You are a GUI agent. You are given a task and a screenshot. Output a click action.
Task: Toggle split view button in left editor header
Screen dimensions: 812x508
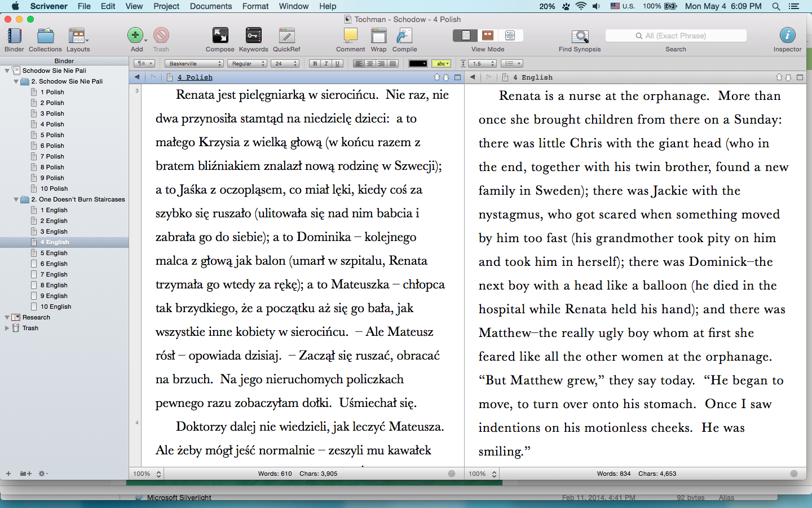click(x=457, y=77)
